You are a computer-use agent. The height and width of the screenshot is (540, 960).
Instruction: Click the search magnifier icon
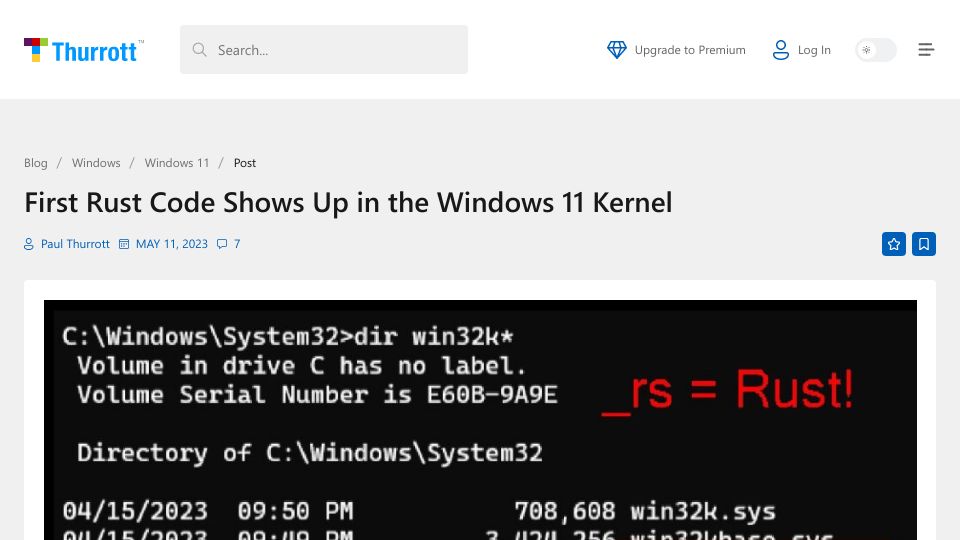(x=199, y=50)
